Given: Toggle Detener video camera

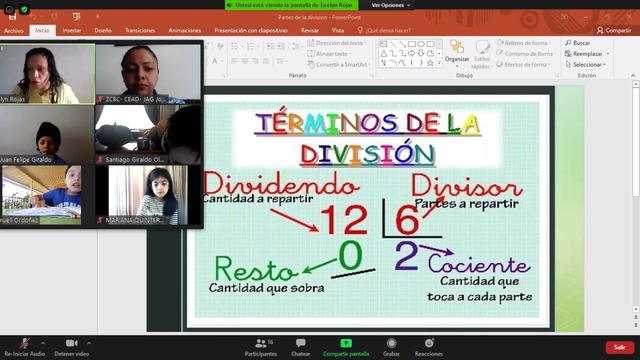Looking at the screenshot, I should [x=71, y=347].
